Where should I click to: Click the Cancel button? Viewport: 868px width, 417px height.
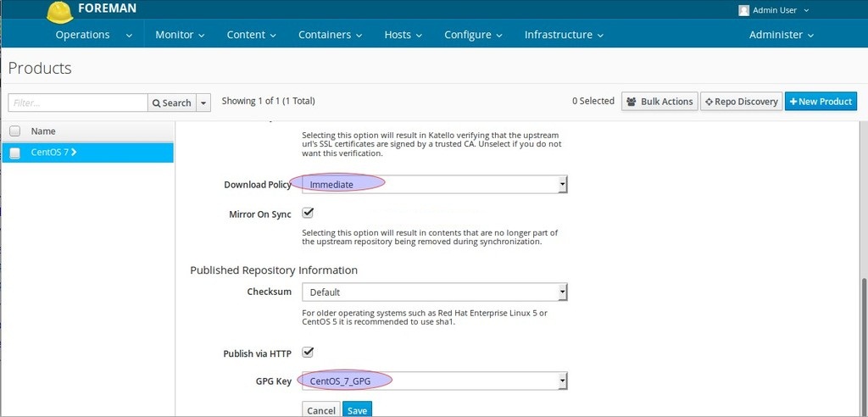(x=321, y=410)
